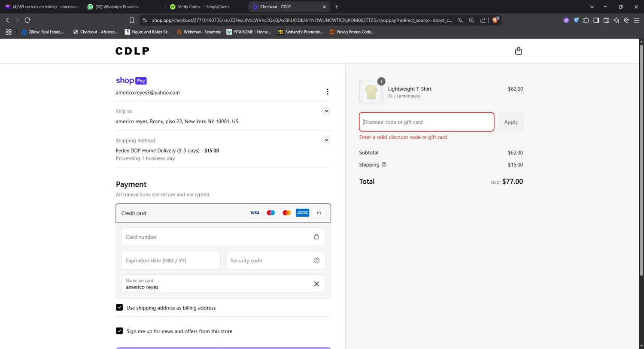Click the card number lock icon
Screen dimensions: 644x349
click(316, 237)
